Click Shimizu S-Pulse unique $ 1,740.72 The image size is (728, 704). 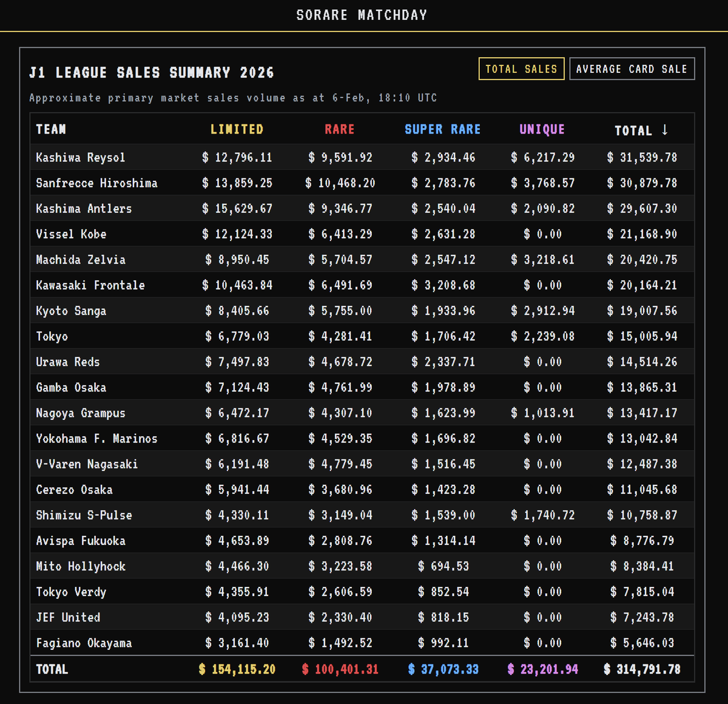point(542,515)
